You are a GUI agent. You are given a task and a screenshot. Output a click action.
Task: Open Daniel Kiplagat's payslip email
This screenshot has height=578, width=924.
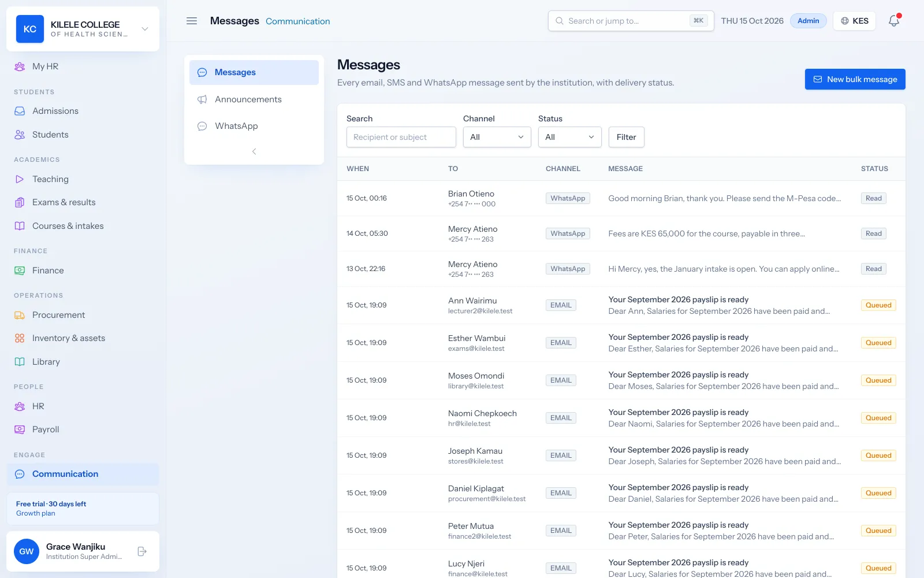tap(621, 493)
